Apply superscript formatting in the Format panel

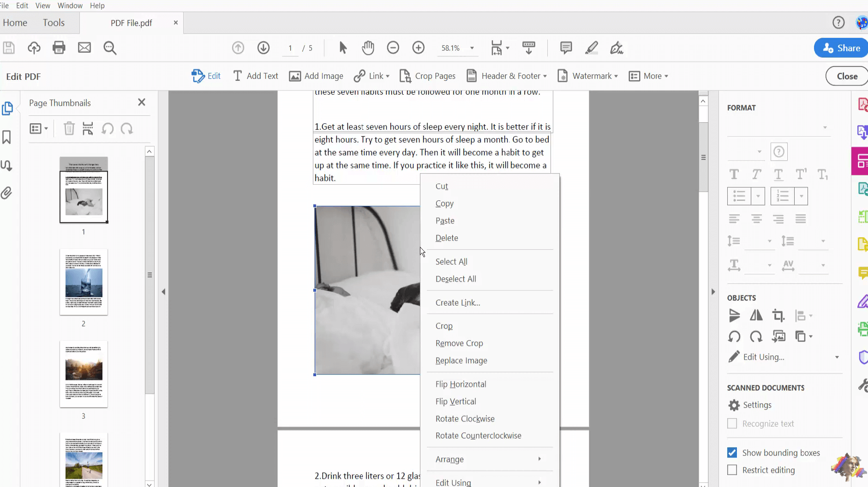pyautogui.click(x=801, y=174)
